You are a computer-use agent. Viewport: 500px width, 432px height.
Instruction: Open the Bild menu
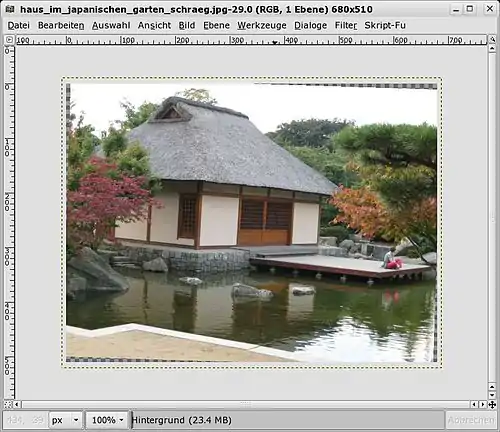(x=187, y=25)
